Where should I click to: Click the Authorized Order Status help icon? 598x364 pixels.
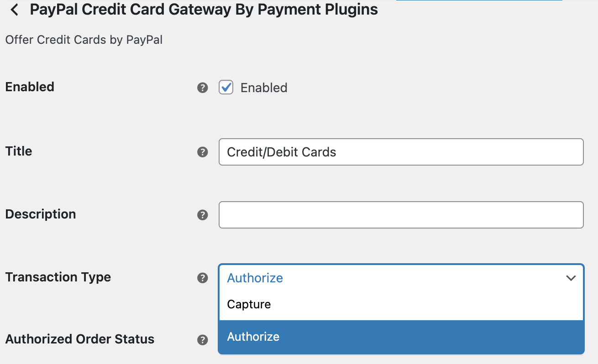coord(203,340)
